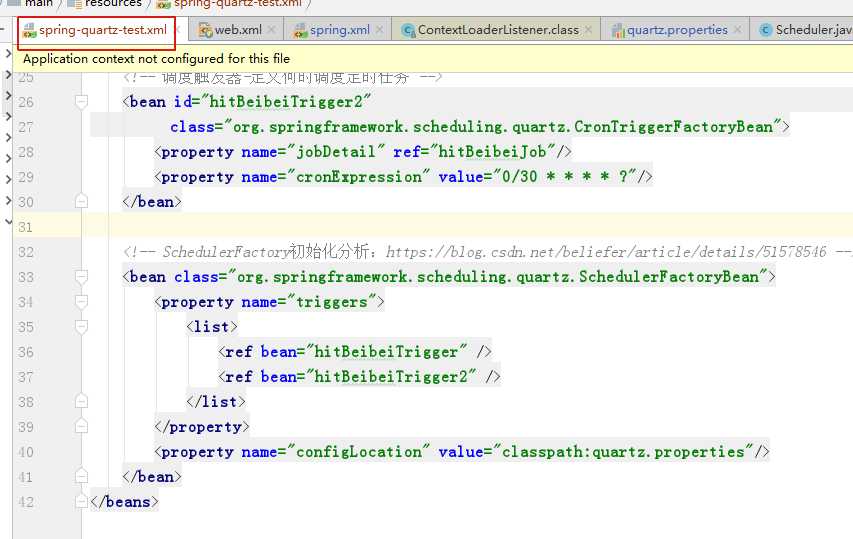Click line number 31 in the gutter
Screen dimensions: 853x539
pos(26,227)
